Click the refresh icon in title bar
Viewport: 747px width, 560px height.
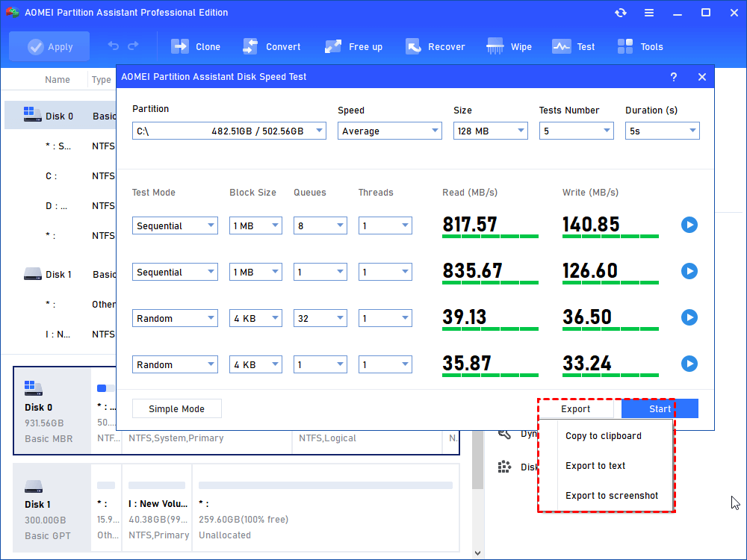(621, 13)
